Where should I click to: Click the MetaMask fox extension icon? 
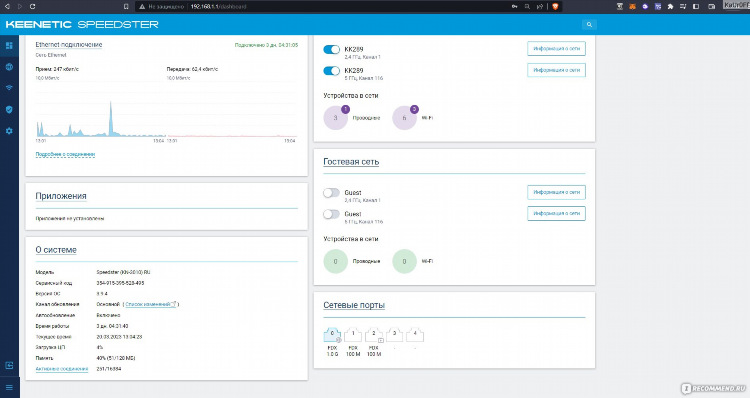(x=632, y=7)
